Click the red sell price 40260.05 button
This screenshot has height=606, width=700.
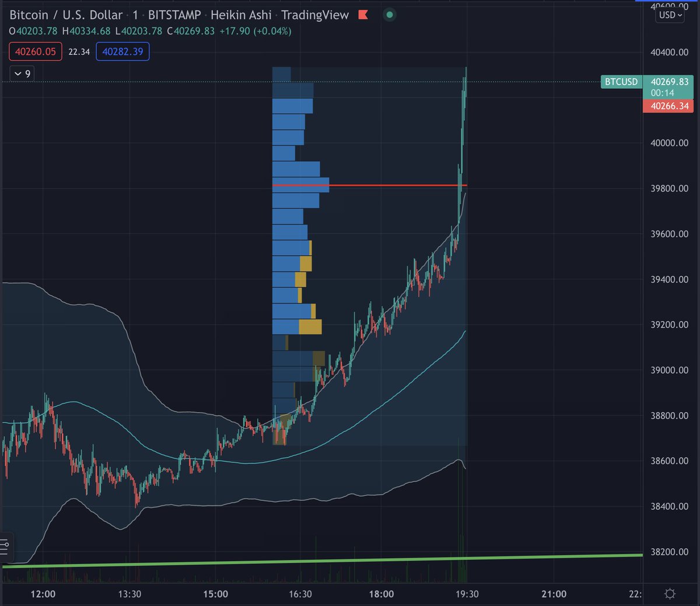click(x=36, y=51)
